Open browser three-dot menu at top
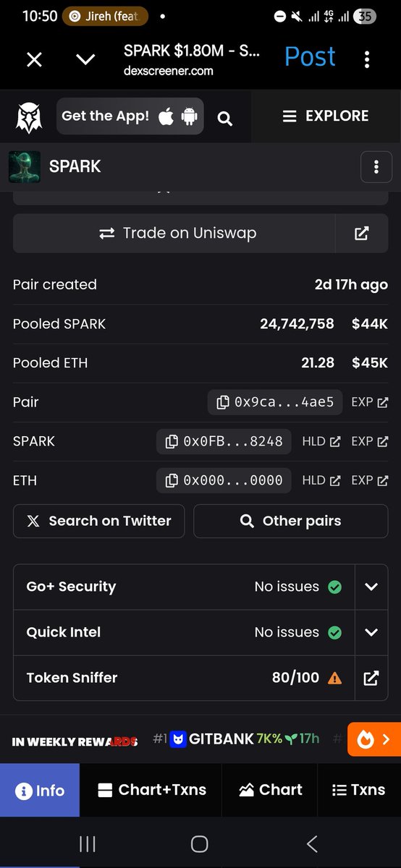This screenshot has height=868, width=401. coord(367,59)
